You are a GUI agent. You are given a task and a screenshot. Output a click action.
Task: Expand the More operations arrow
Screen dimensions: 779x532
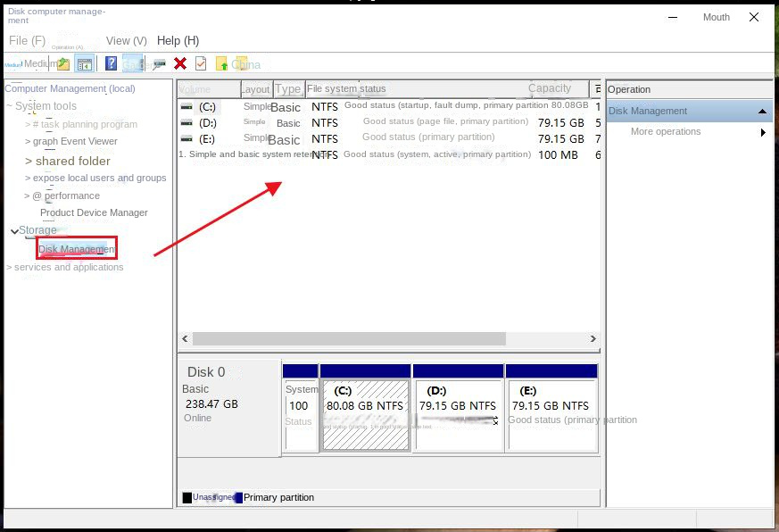[763, 131]
